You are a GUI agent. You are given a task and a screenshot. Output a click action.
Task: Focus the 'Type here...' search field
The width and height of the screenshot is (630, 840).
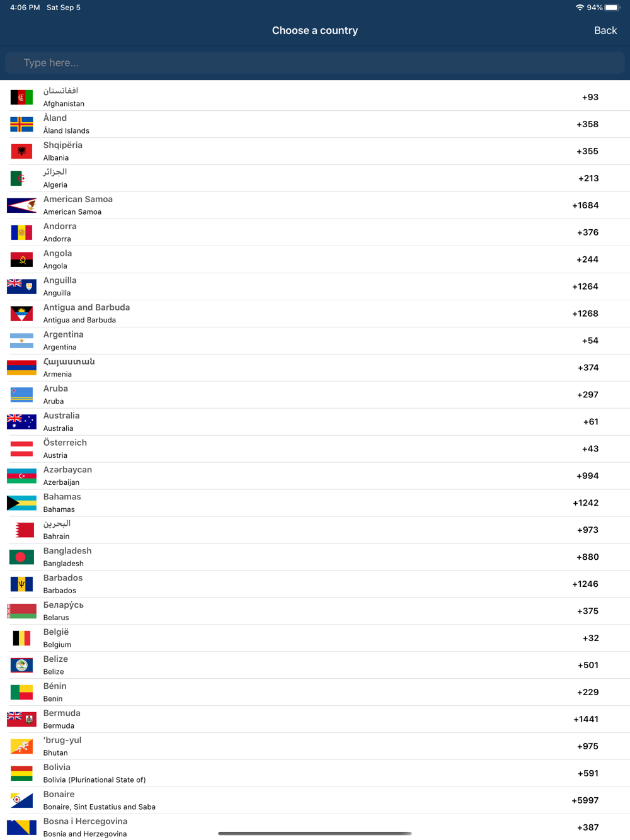315,63
